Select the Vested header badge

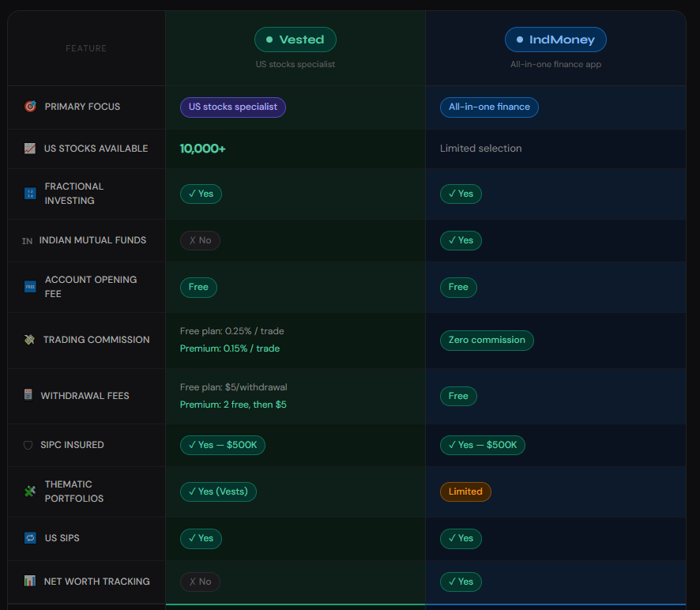[x=295, y=40]
